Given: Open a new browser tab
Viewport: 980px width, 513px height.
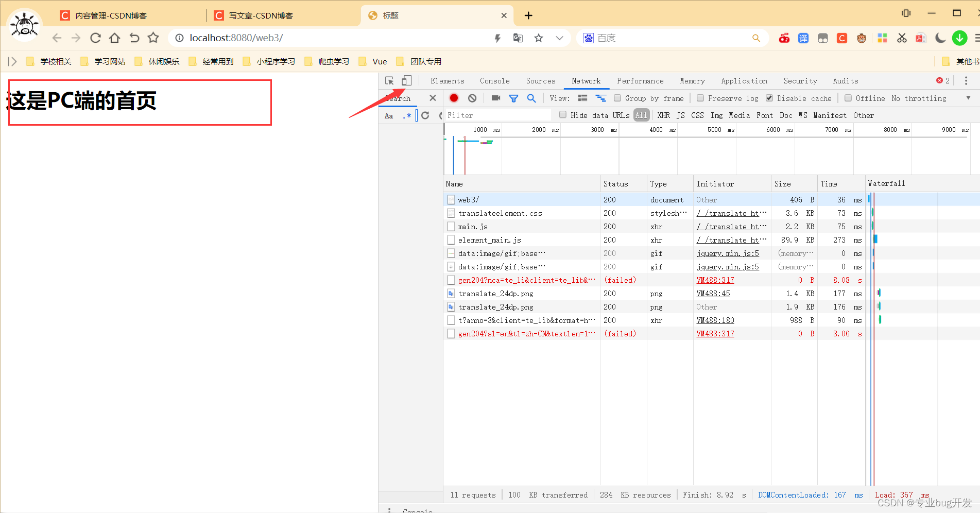Looking at the screenshot, I should click(528, 15).
